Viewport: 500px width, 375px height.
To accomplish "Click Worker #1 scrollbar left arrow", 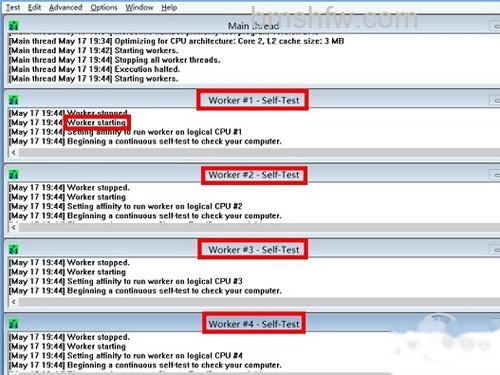I will [x=13, y=153].
